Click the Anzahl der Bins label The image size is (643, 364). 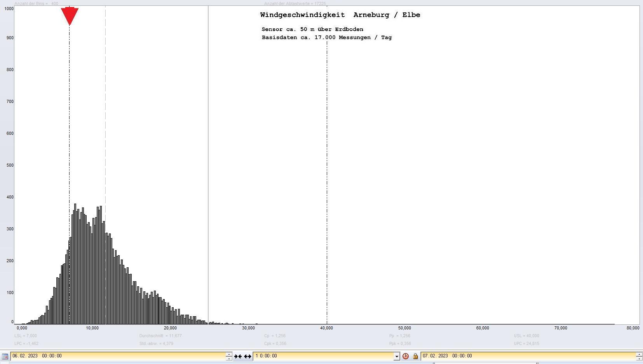pyautogui.click(x=36, y=3)
